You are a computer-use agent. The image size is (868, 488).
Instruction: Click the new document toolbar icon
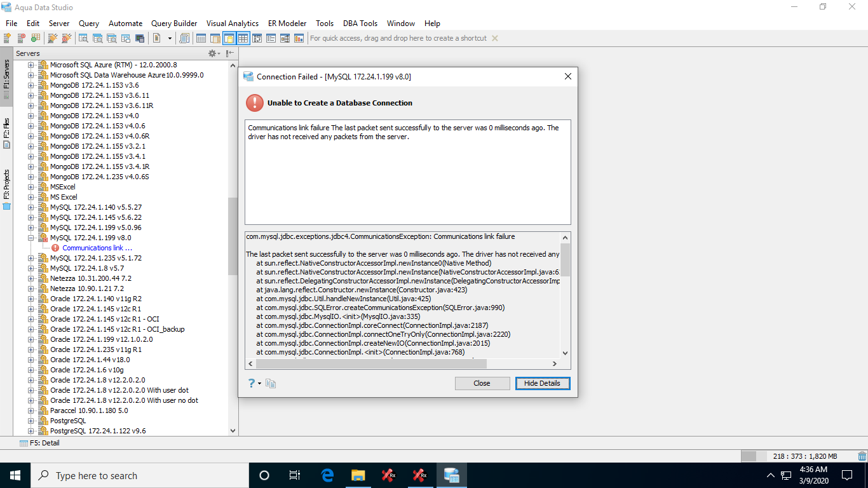pyautogui.click(x=157, y=38)
